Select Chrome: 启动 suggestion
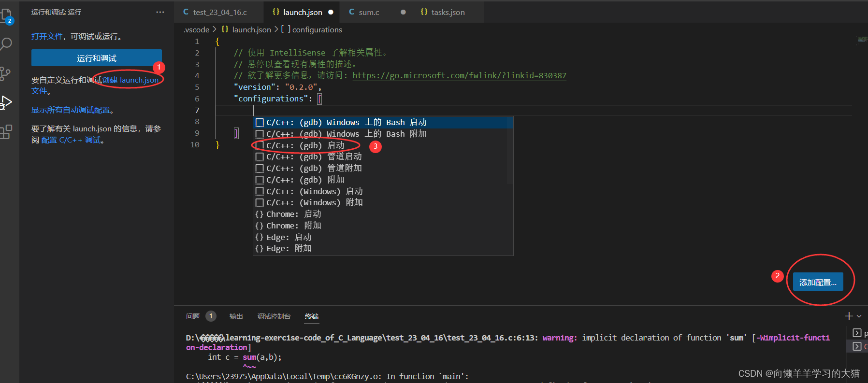The width and height of the screenshot is (868, 383). pyautogui.click(x=383, y=214)
